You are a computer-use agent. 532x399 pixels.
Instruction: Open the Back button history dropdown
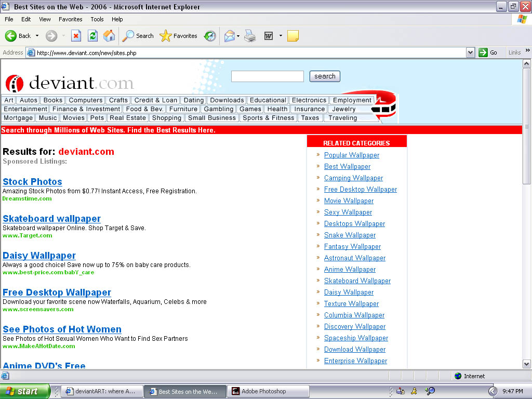click(x=37, y=36)
